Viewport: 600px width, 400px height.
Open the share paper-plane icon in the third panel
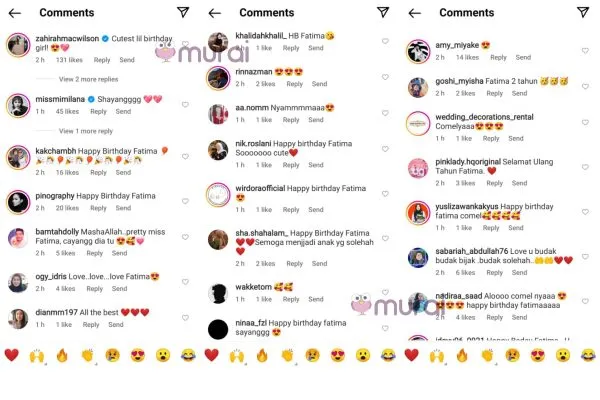tap(583, 12)
